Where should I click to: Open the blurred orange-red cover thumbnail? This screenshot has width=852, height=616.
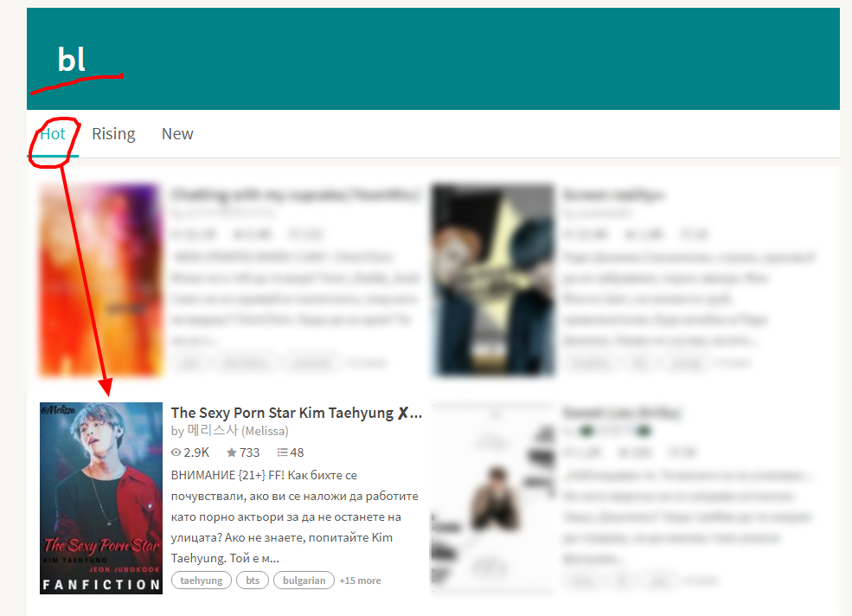101,280
